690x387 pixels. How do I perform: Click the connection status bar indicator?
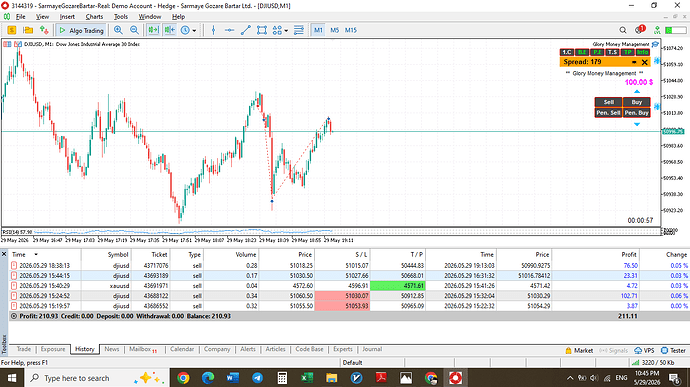pyautogui.click(x=675, y=30)
